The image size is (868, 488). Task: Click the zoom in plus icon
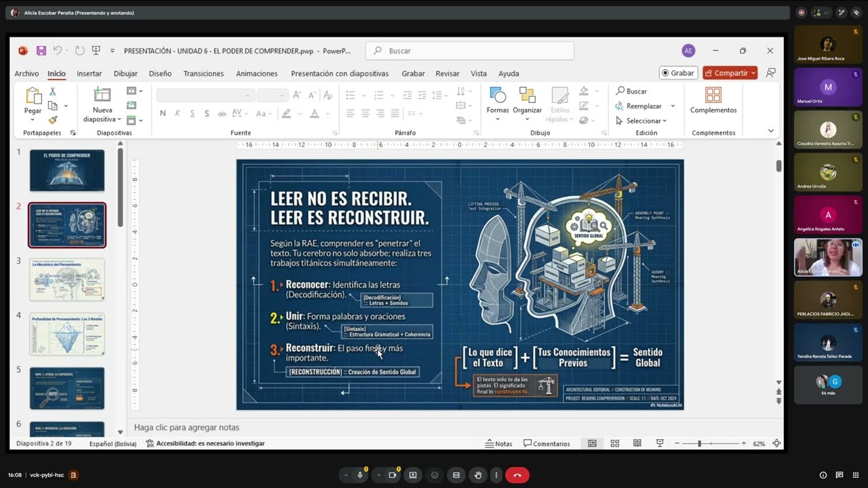click(743, 443)
